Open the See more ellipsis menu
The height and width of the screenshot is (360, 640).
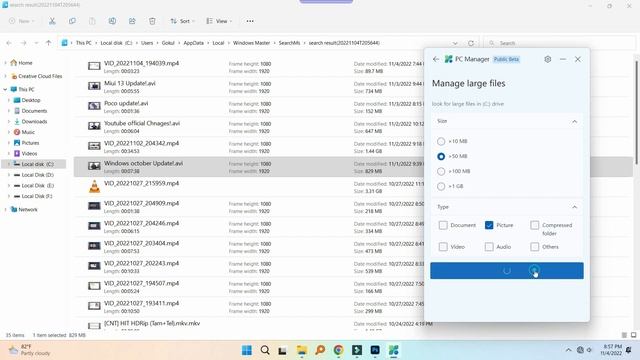(250, 21)
